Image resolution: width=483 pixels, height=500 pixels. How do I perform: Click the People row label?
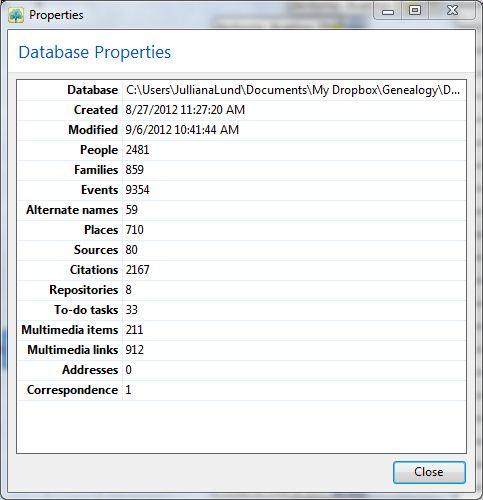pyautogui.click(x=99, y=150)
